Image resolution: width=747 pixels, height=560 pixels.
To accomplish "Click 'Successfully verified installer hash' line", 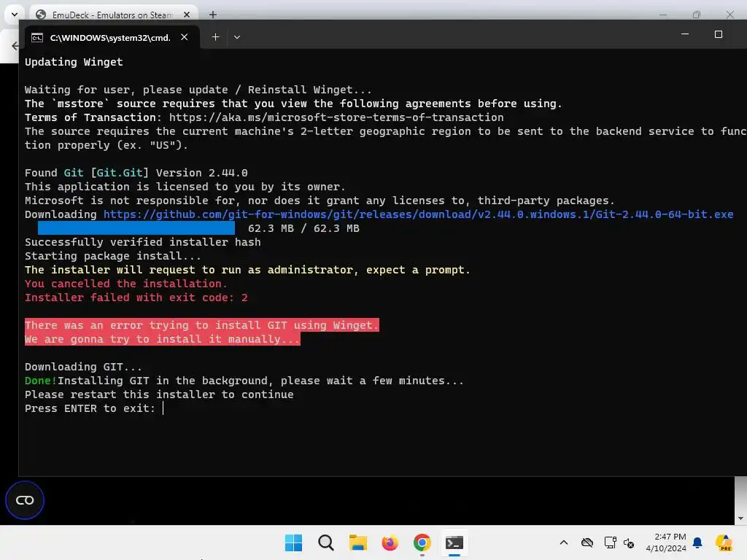I will click(x=143, y=242).
